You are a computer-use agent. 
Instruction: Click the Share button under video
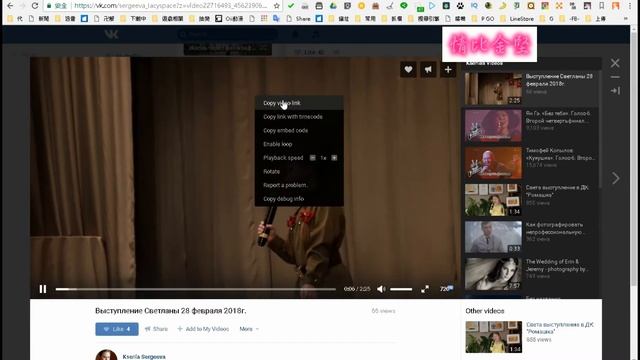pos(156,329)
